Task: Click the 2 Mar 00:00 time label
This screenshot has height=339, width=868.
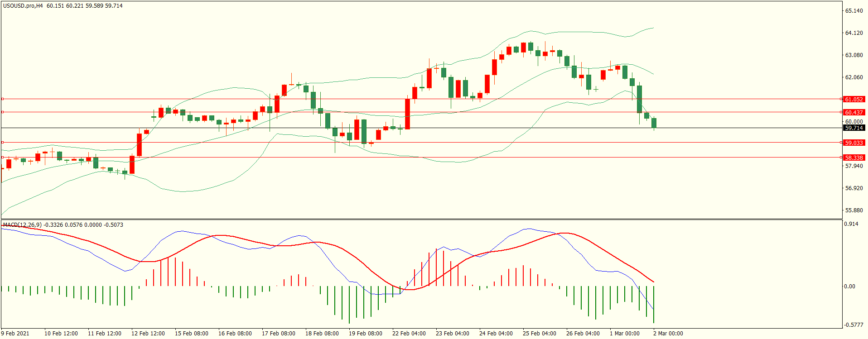Action: pyautogui.click(x=668, y=334)
